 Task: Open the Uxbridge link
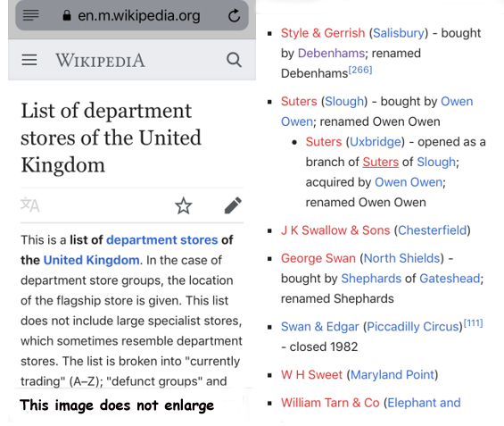(x=376, y=142)
